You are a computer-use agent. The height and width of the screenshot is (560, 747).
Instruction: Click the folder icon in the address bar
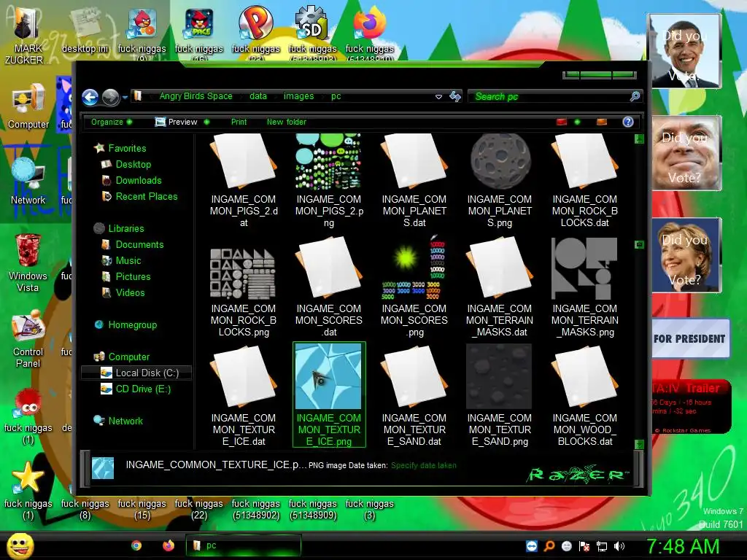click(x=138, y=96)
